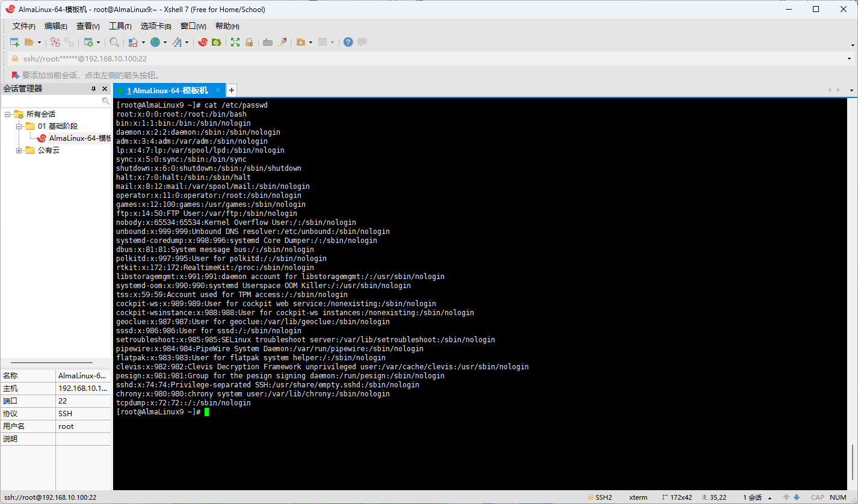858x504 pixels.
Task: Click the New Session toolbar icon
Action: [15, 42]
